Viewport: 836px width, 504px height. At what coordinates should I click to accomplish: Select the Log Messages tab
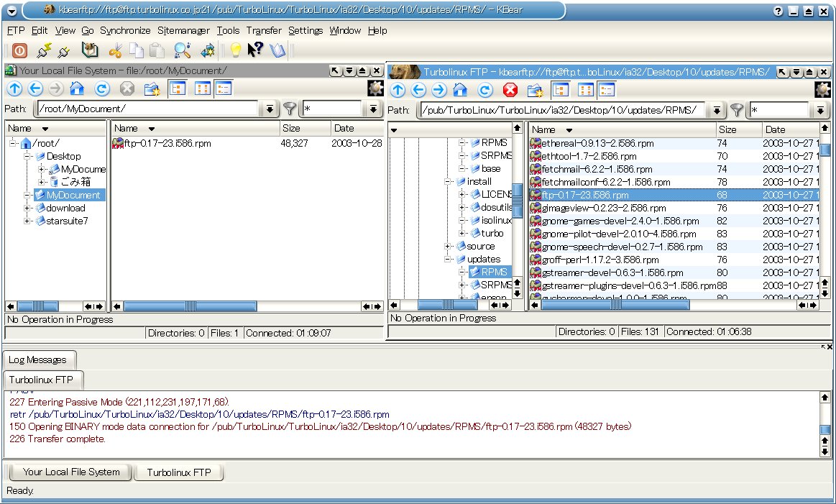coord(38,360)
